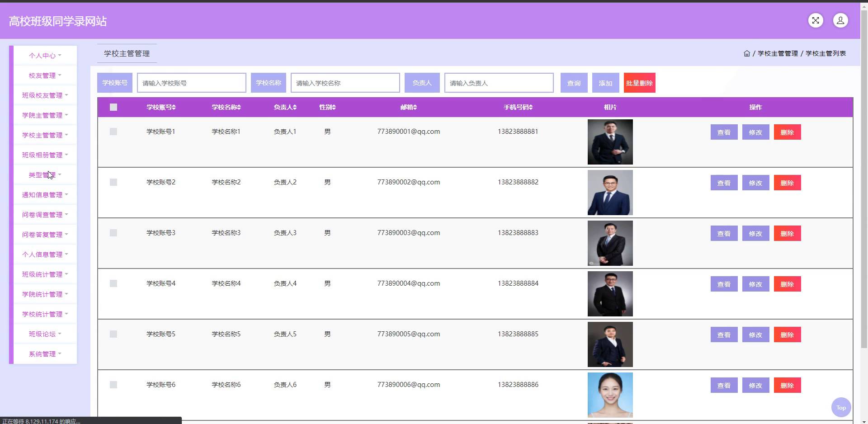Open the 个人信息管理 sidebar item
This screenshot has width=868, height=424.
[x=45, y=254]
